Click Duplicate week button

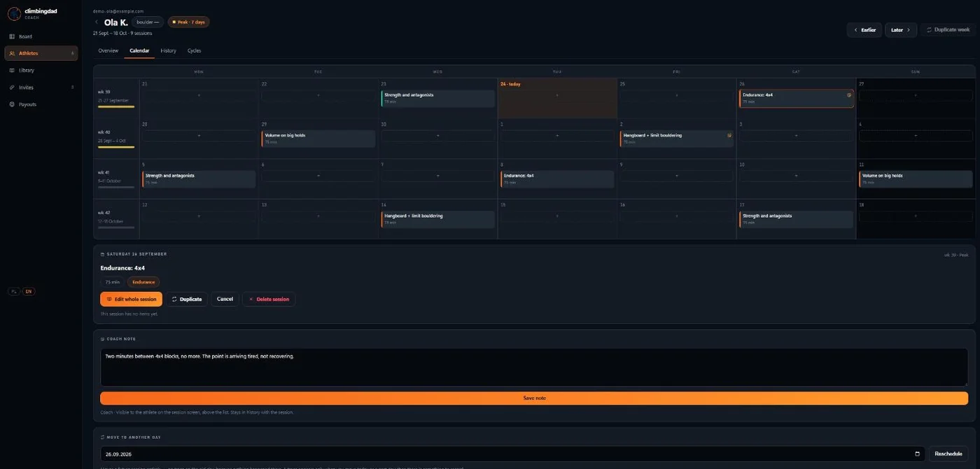click(948, 30)
